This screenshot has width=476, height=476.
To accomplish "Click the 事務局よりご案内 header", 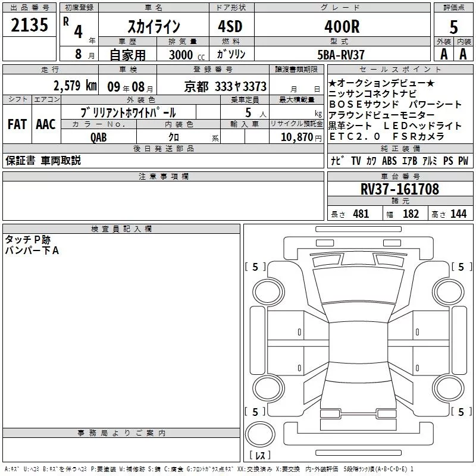I will point(121,433).
